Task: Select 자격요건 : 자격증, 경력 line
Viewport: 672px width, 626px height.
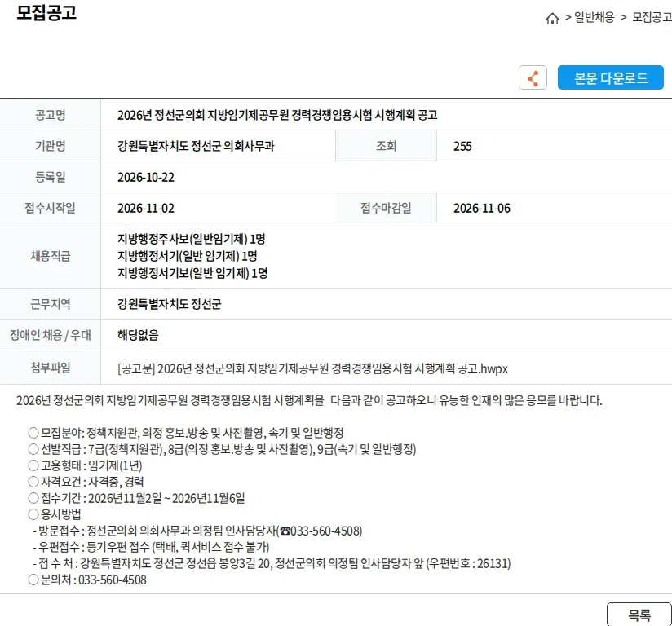Action: [86, 482]
